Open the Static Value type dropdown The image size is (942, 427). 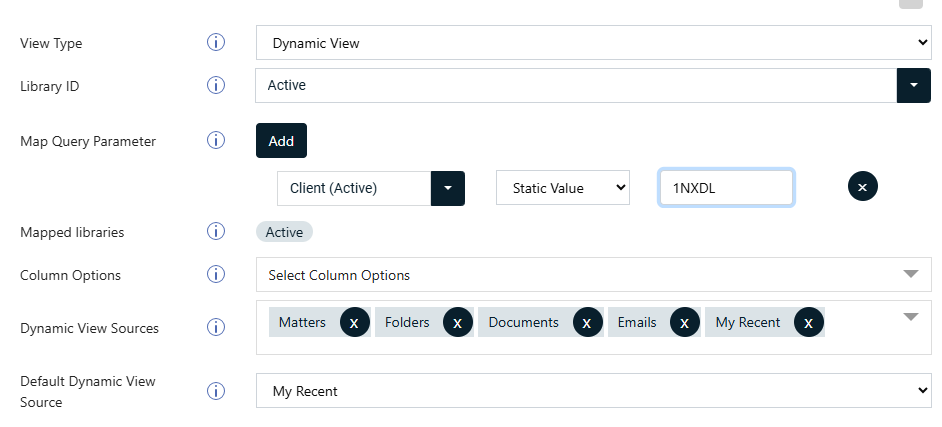[563, 187]
